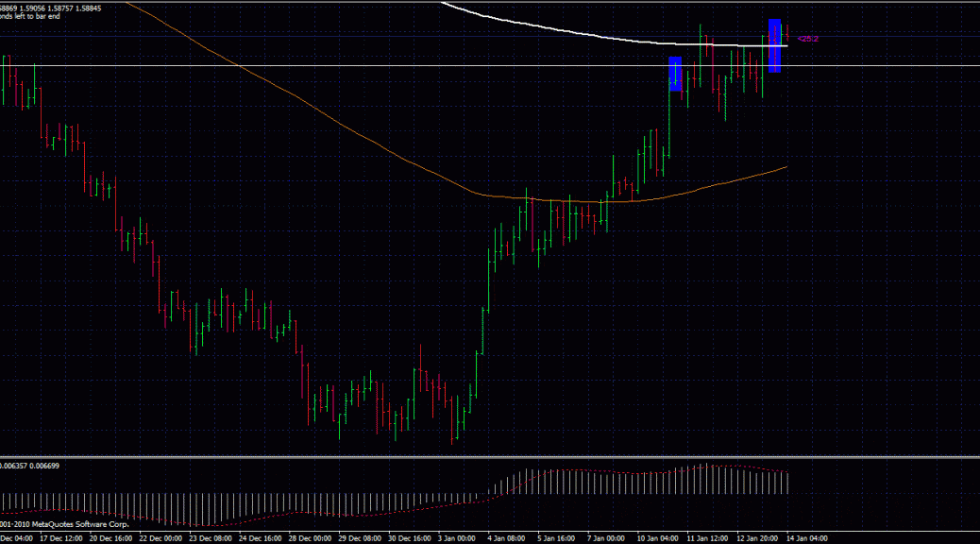Click the '17 Dec 12:00' time axis label
The image size is (980, 544).
click(60, 538)
